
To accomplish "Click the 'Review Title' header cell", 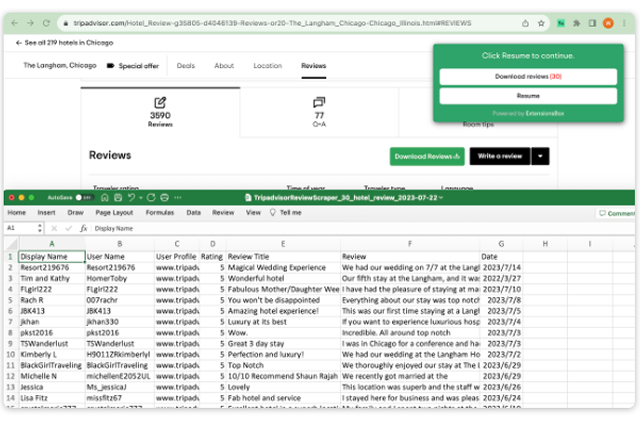I will click(x=283, y=257).
